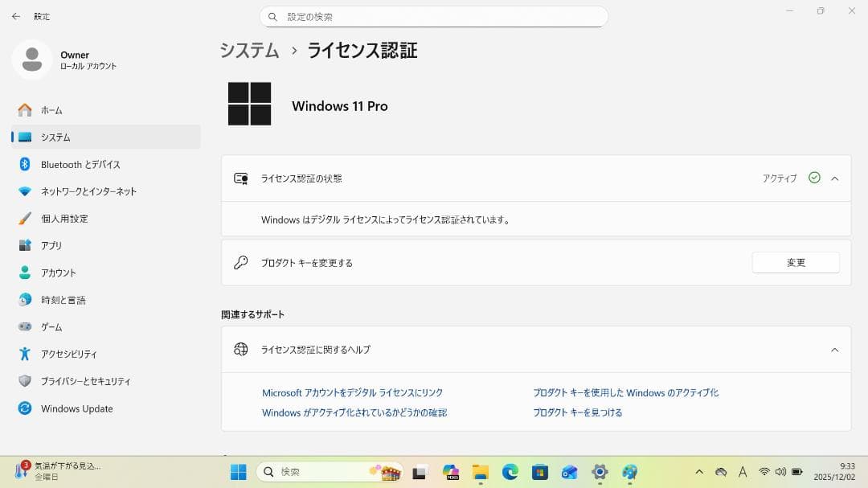Open volume control from system tray
The height and width of the screenshot is (488, 868).
pos(780,472)
